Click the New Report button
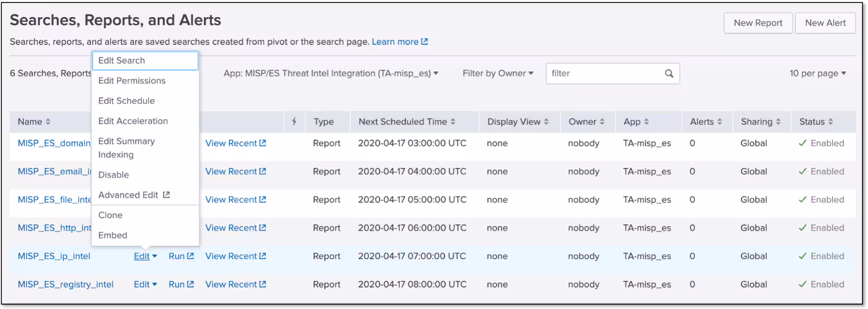Image resolution: width=868 pixels, height=309 pixels. [757, 23]
